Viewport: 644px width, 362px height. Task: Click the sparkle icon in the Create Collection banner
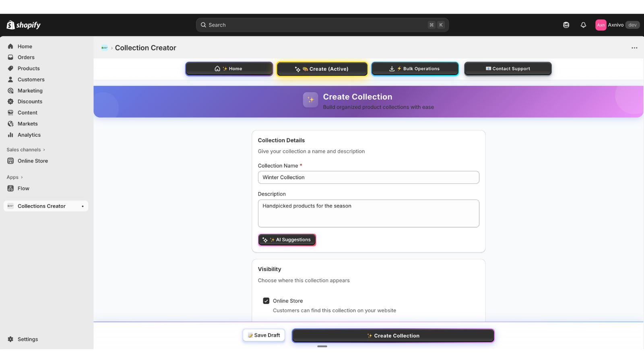click(310, 100)
